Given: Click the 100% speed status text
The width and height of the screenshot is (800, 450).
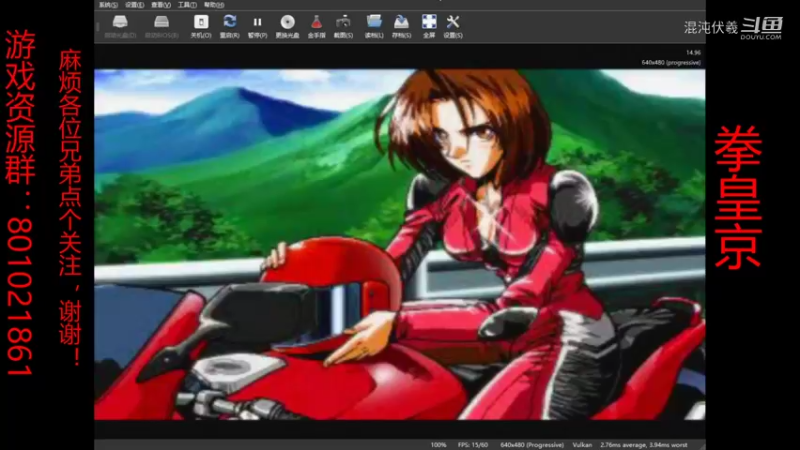Looking at the screenshot, I should 438,445.
